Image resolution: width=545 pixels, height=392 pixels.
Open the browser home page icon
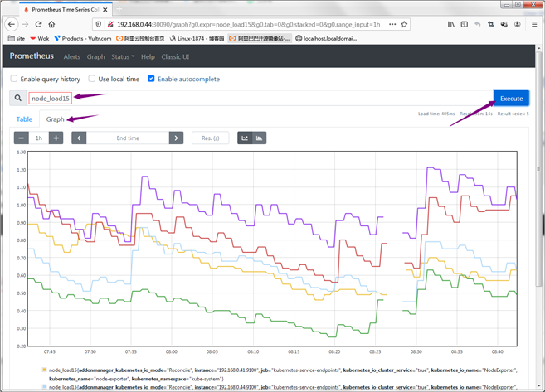(51, 24)
